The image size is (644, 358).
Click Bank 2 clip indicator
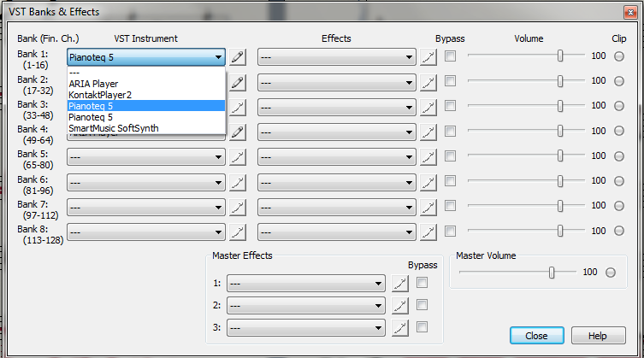click(619, 81)
